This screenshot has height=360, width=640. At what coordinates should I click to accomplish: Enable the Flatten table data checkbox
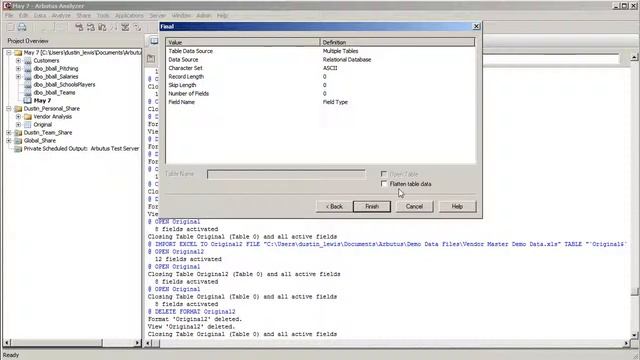point(384,184)
